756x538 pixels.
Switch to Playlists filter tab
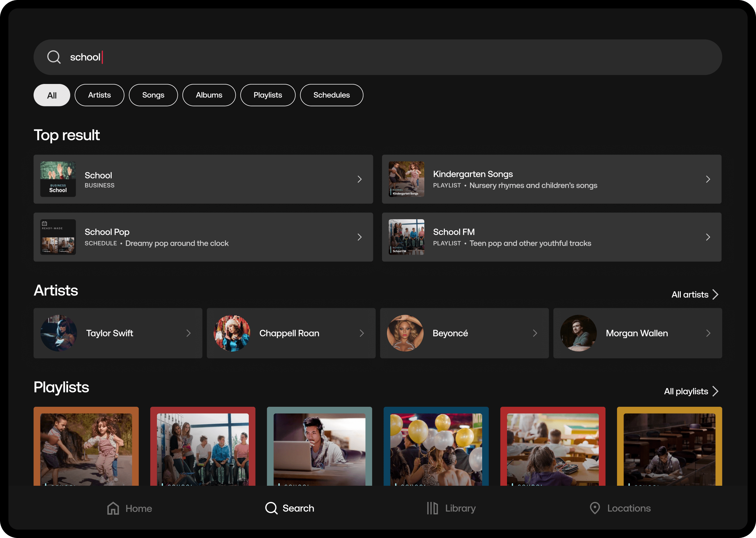point(268,95)
